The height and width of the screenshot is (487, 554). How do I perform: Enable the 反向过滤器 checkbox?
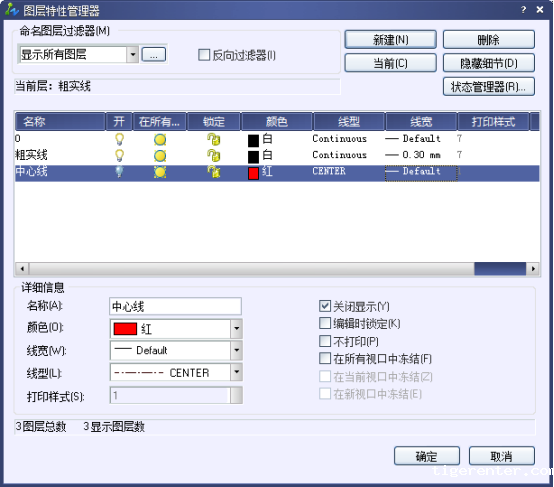[x=204, y=55]
